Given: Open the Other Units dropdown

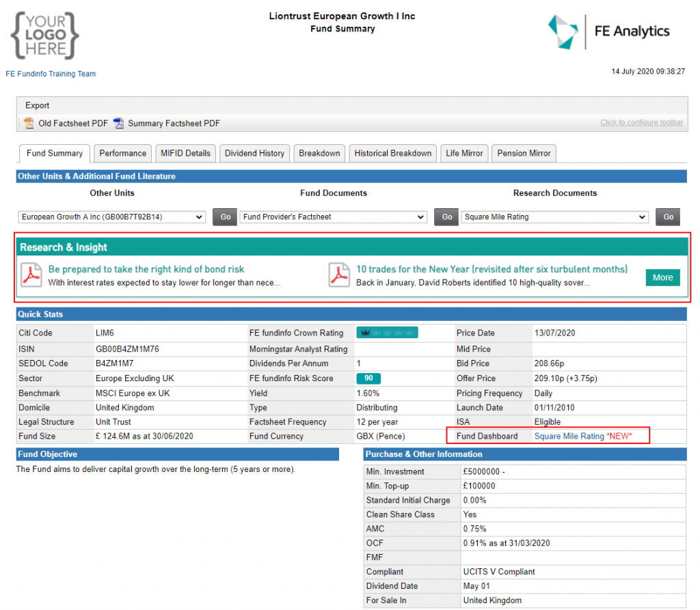Looking at the screenshot, I should pyautogui.click(x=112, y=217).
